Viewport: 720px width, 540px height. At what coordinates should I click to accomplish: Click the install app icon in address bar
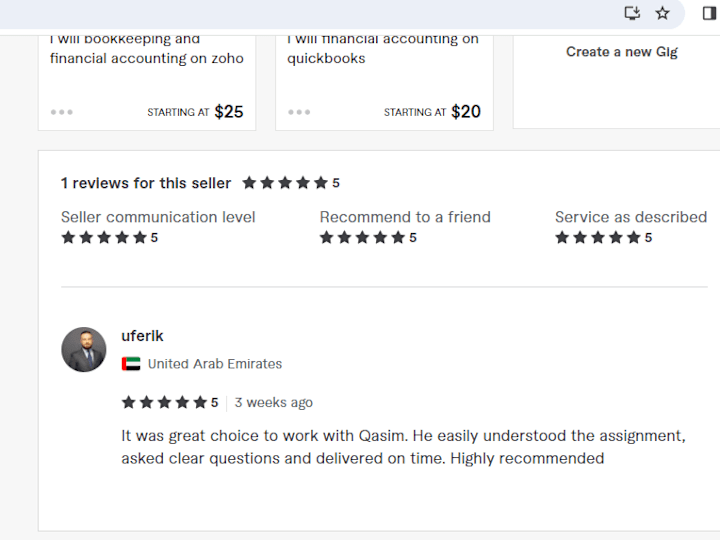point(632,13)
